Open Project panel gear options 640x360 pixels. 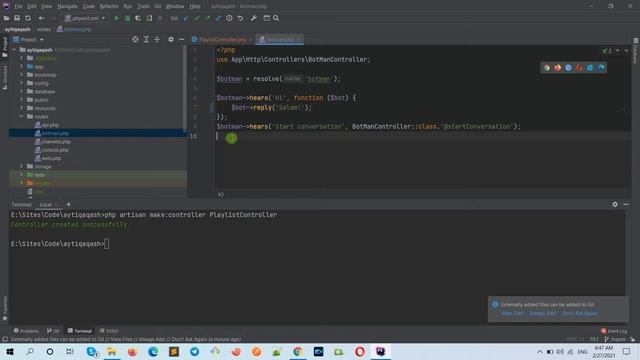[171, 40]
